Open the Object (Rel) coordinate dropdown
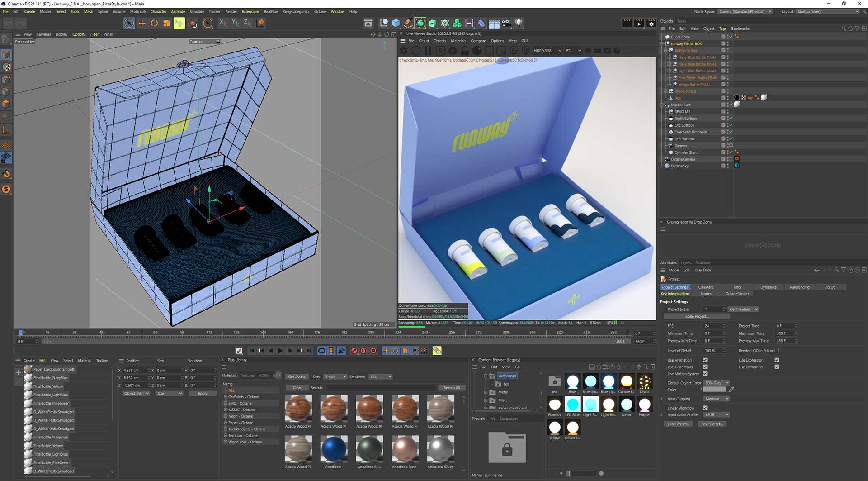868x481 pixels. (x=136, y=394)
